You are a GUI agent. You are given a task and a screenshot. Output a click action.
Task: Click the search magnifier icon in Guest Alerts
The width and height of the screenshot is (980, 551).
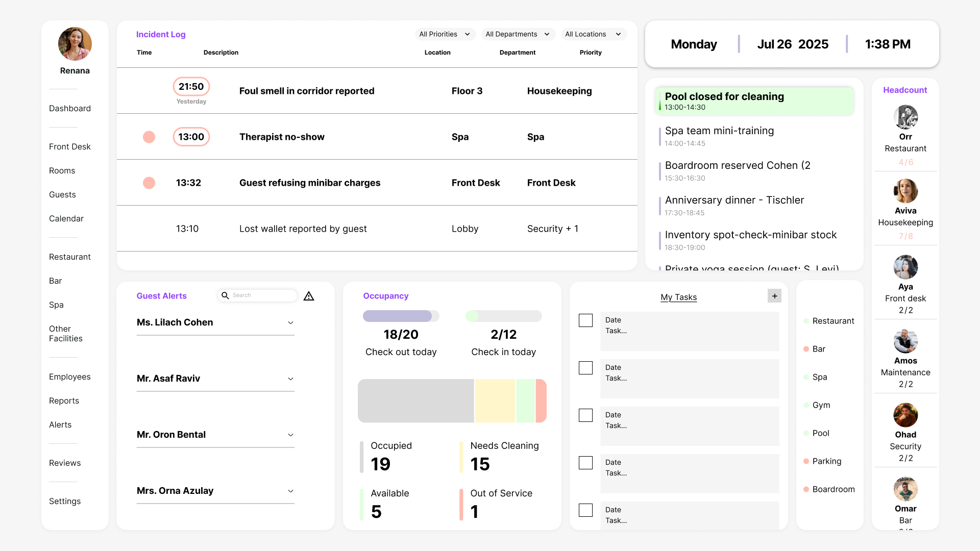(x=225, y=295)
